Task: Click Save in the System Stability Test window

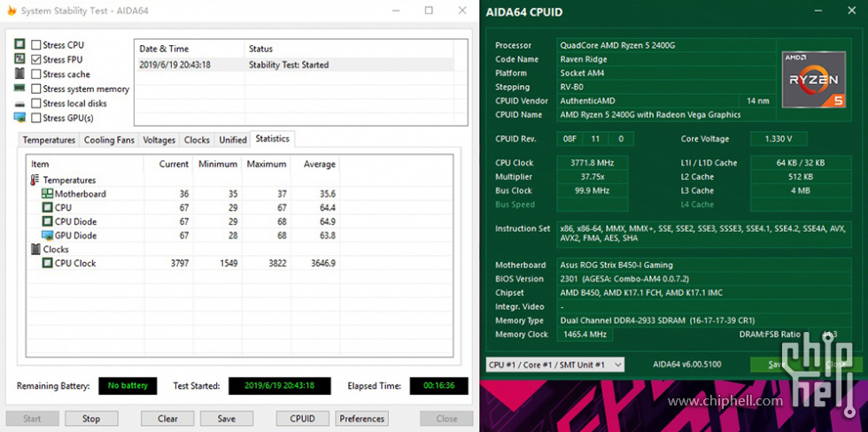Action: [x=227, y=419]
